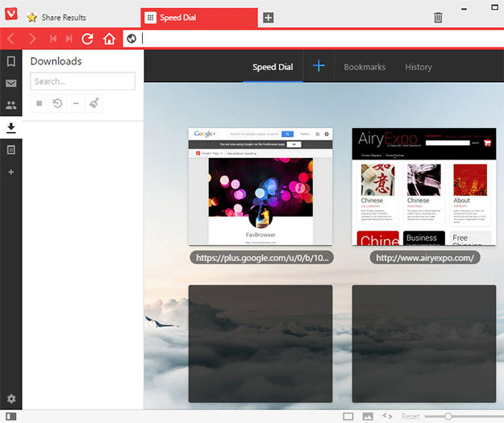
Task: Add a web panel using the sidebar plus
Action: (11, 172)
